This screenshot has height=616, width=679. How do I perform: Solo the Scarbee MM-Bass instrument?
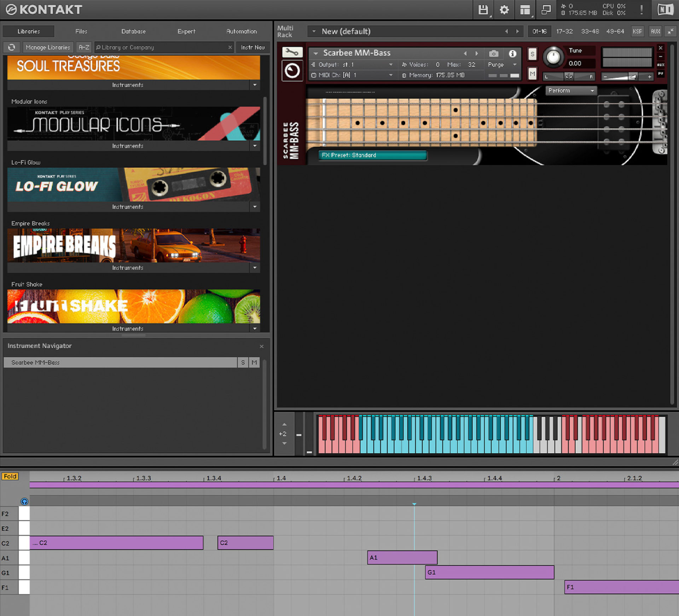(x=532, y=54)
